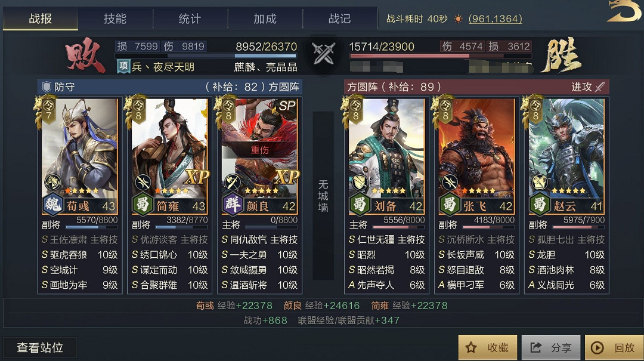Image resolution: width=644 pixels, height=361 pixels.
Task: Click the 蜀 faction badge on 刘备
Action: pyautogui.click(x=360, y=204)
